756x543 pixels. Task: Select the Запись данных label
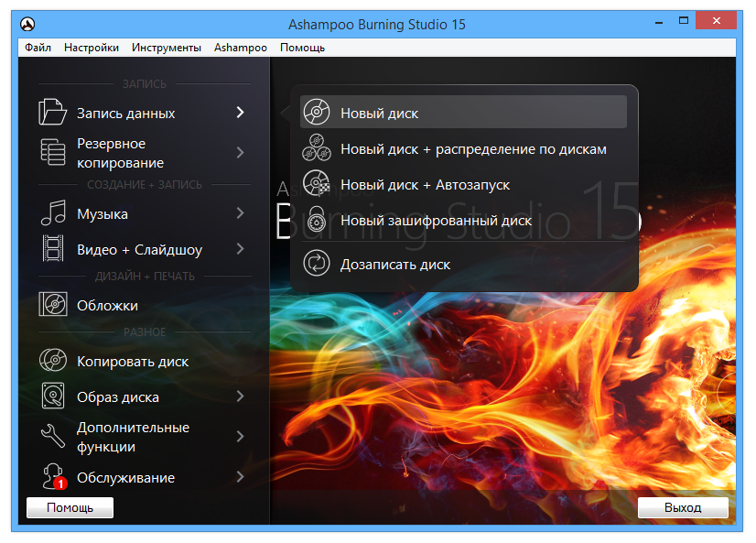[125, 114]
